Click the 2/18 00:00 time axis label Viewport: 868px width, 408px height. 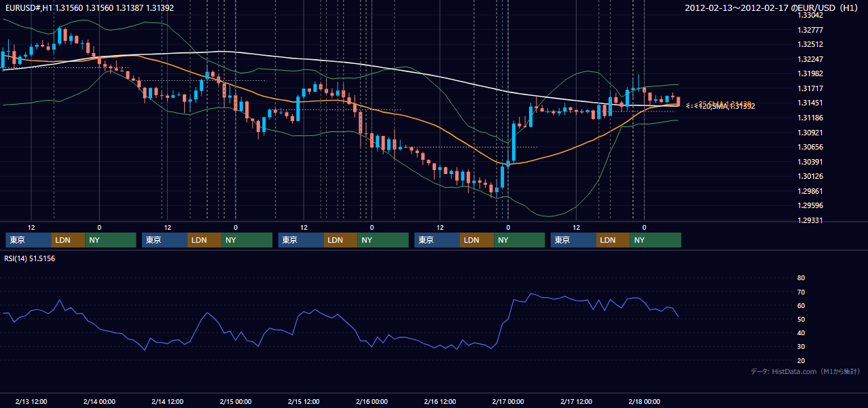click(x=645, y=401)
